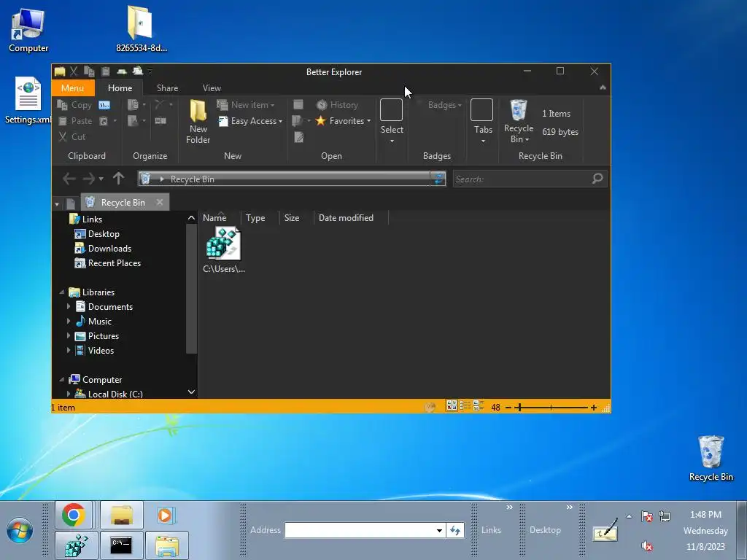Switch to the View ribbon tab
This screenshot has height=560, width=747.
click(212, 88)
